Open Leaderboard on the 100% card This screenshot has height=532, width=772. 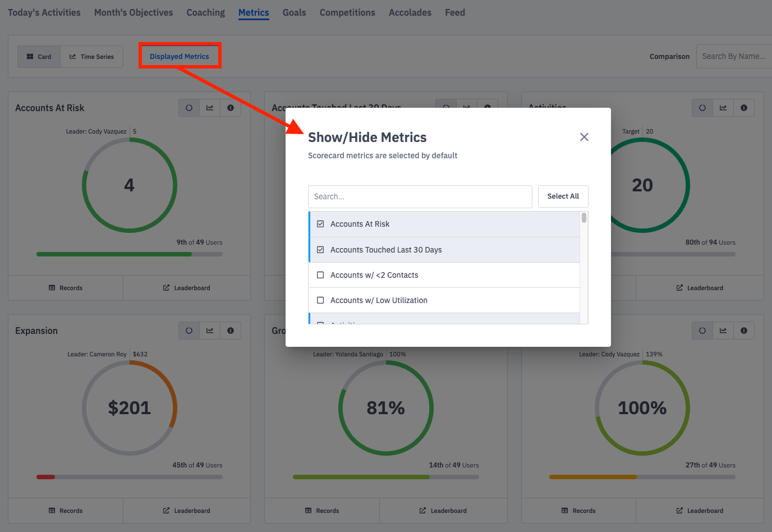tap(700, 511)
